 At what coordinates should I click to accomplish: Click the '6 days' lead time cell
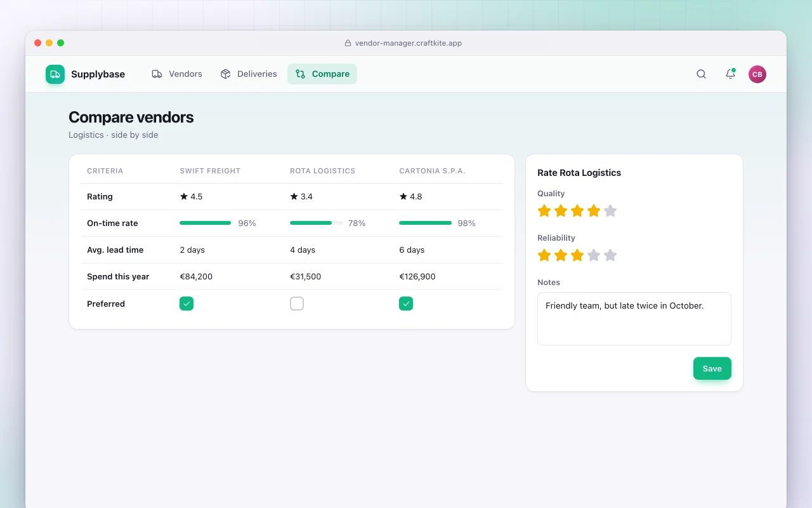click(x=412, y=250)
